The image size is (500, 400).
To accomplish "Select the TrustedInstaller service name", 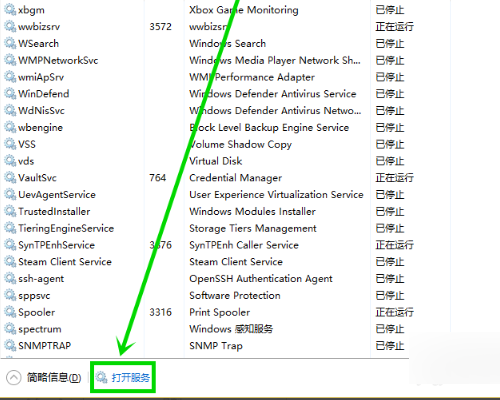I will click(x=54, y=212).
